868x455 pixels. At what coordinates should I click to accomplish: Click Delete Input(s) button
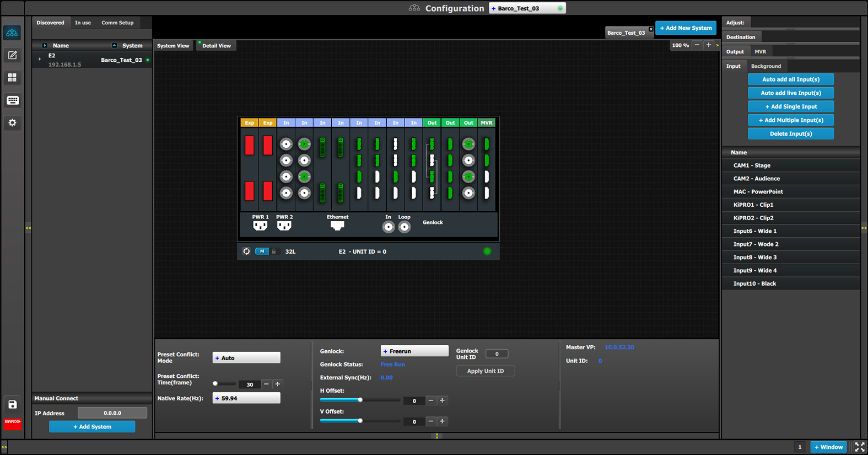pos(791,134)
